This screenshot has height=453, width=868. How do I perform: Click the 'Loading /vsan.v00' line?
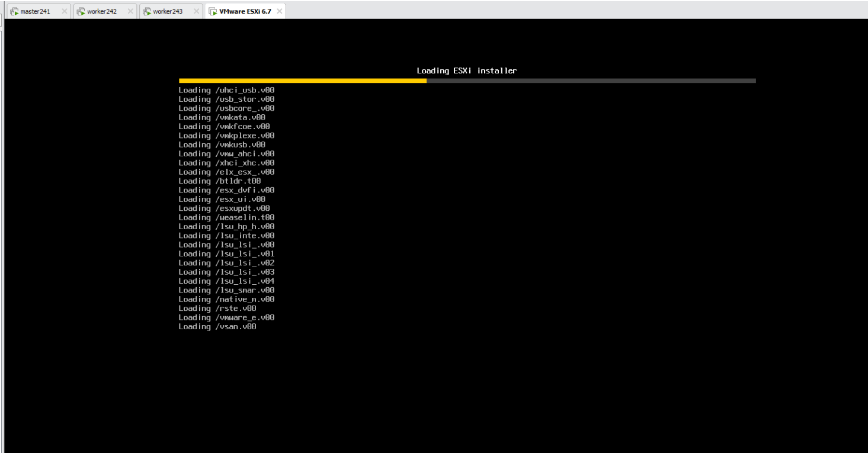click(x=217, y=326)
